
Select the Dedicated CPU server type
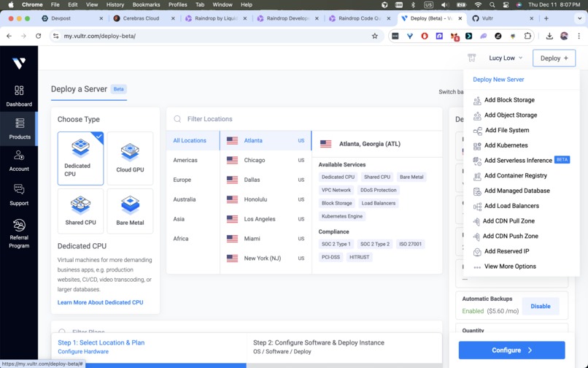(81, 158)
